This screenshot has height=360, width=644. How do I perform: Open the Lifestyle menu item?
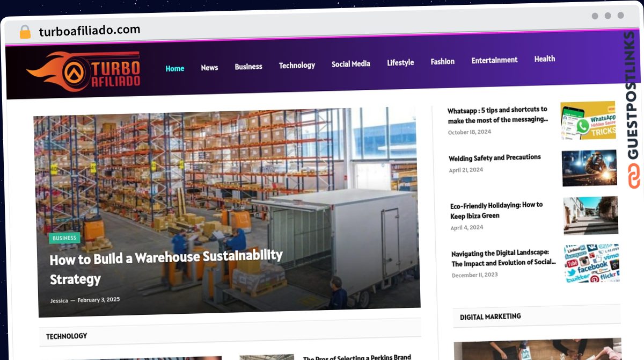(400, 63)
